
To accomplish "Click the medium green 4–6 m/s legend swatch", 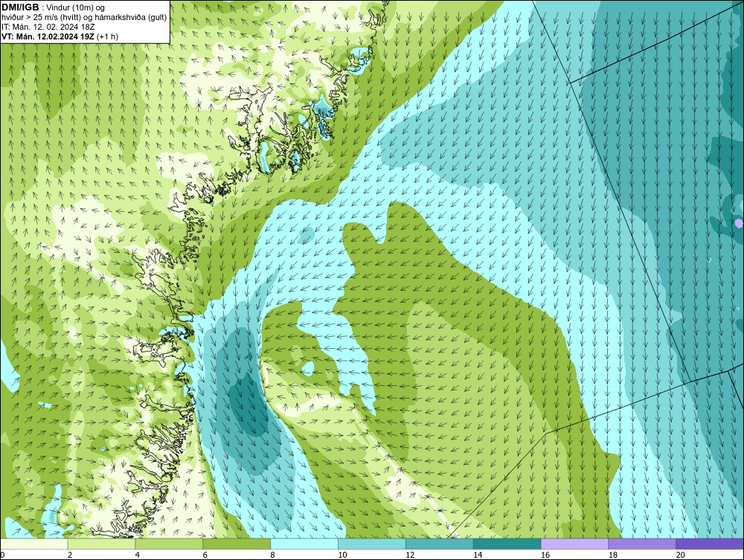I will point(169,544).
